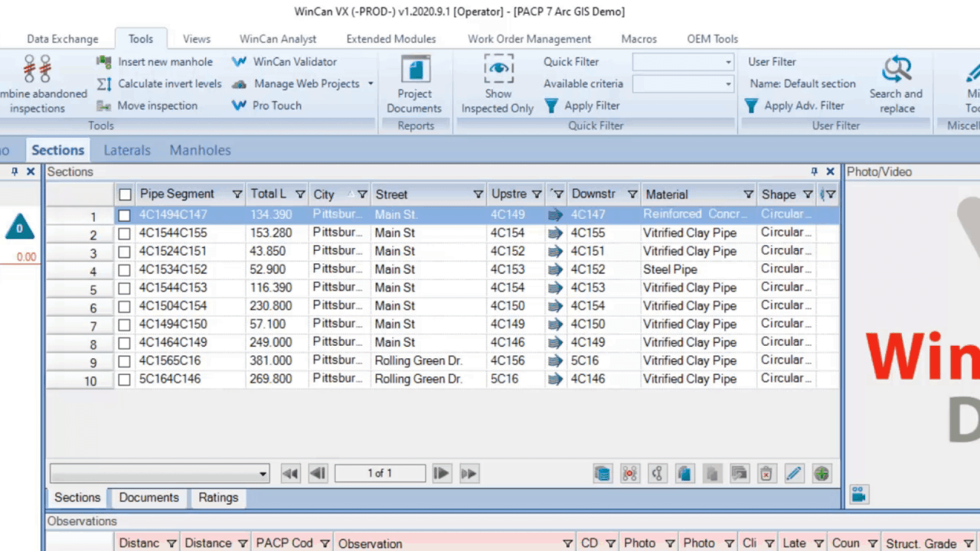Click the reverse section direction icon
The height and width of the screenshot is (551, 980).
click(x=657, y=474)
